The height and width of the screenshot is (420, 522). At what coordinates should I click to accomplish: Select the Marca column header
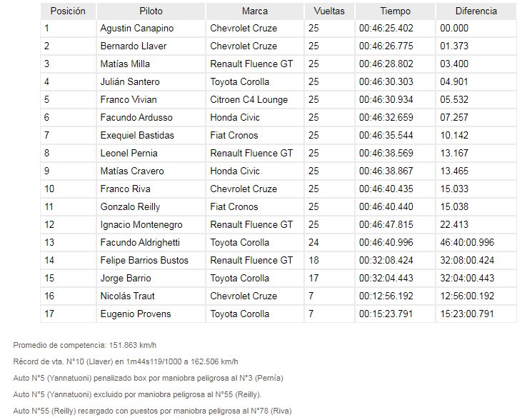point(255,11)
